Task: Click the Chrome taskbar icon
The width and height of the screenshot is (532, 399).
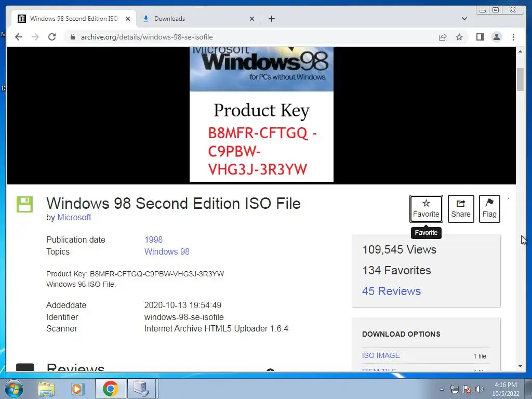Action: (x=110, y=389)
